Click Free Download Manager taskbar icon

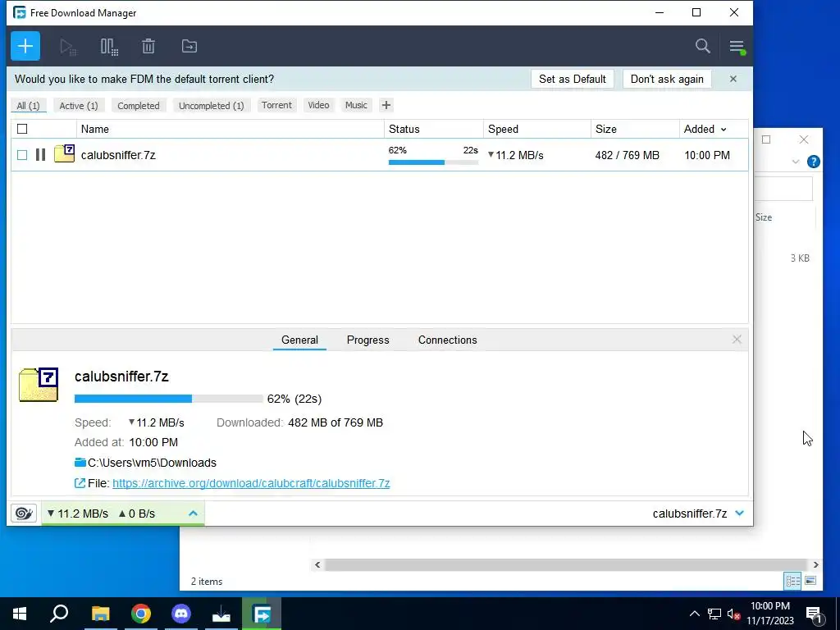(x=262, y=614)
